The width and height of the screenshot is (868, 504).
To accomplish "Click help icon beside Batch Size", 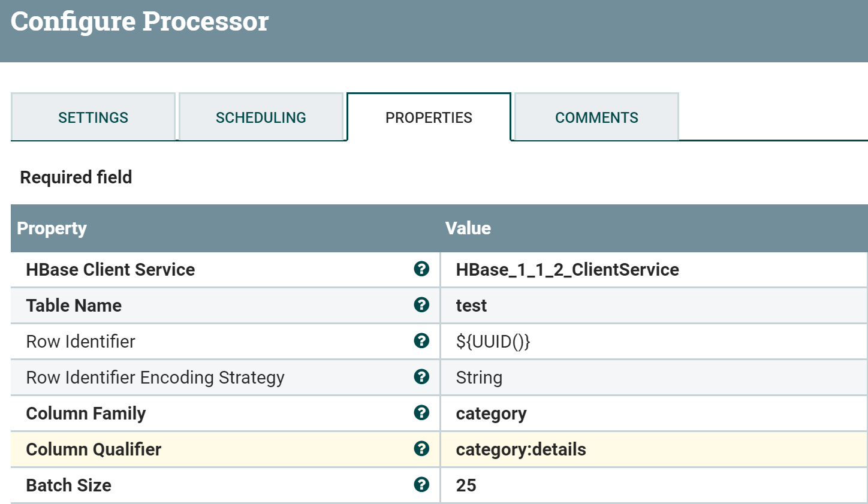I will [421, 485].
